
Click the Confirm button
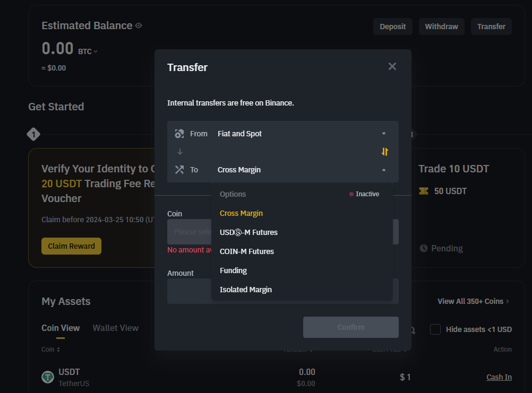(351, 327)
